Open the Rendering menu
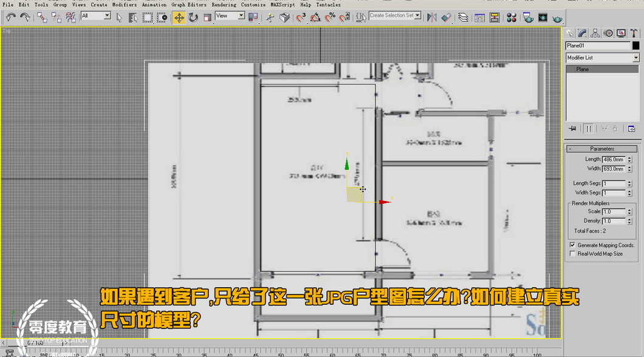644x357 pixels. tap(224, 4)
